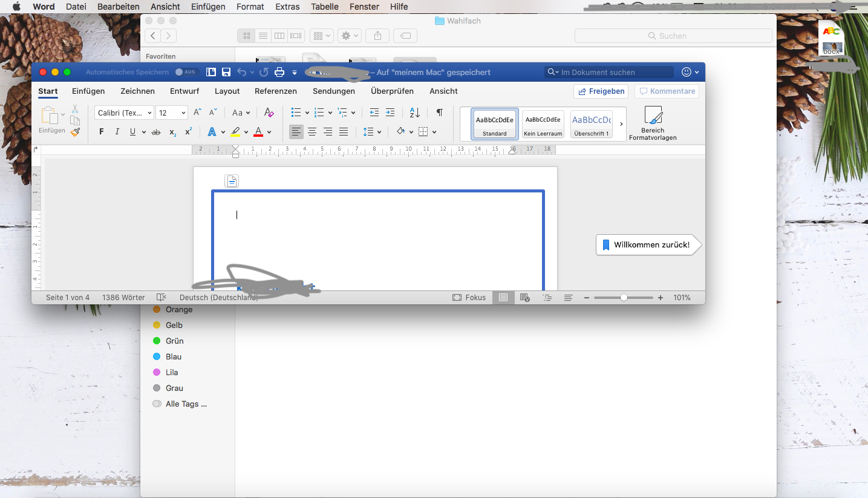Open the Tabelle menu in menu bar
The image size is (868, 498).
click(325, 7)
